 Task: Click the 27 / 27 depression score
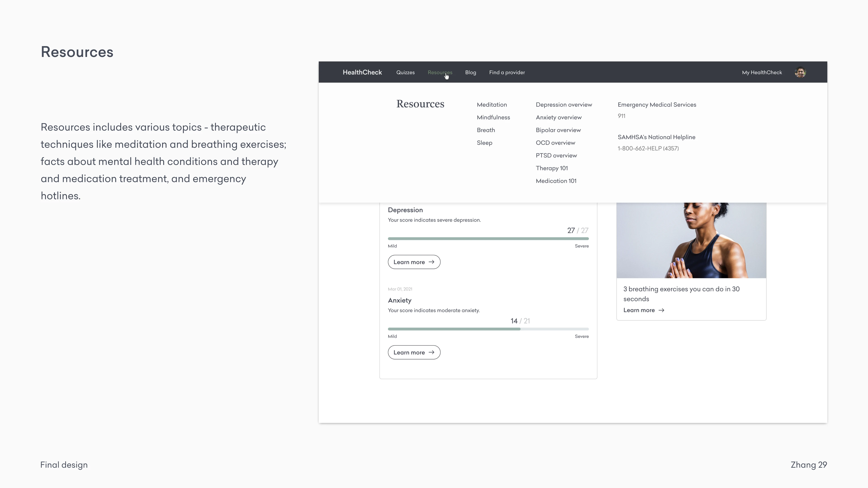(578, 231)
